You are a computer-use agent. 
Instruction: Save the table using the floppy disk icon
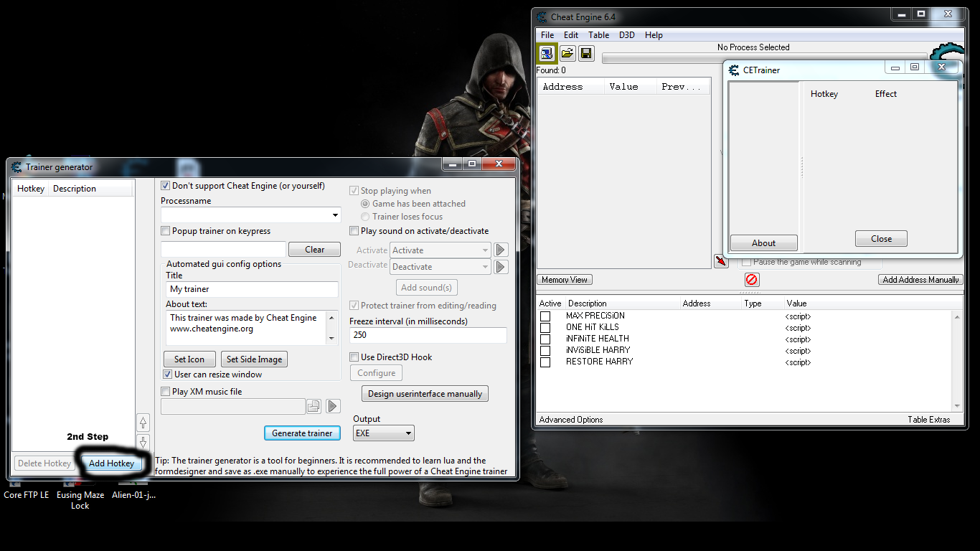click(586, 53)
